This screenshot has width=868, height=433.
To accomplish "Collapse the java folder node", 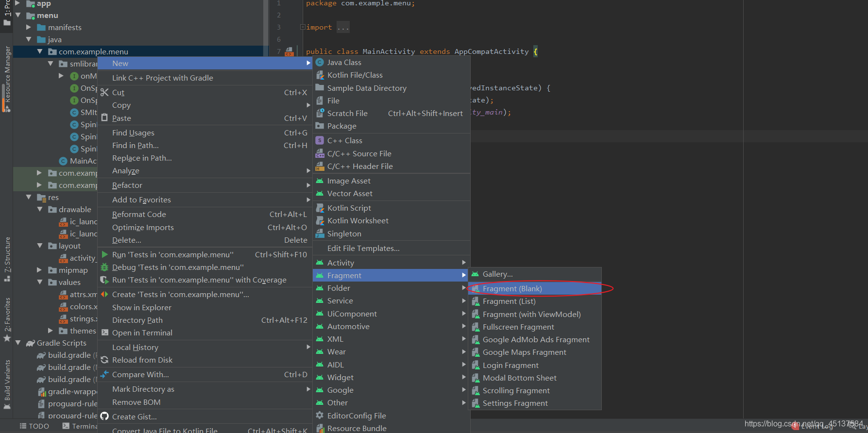I will point(29,39).
